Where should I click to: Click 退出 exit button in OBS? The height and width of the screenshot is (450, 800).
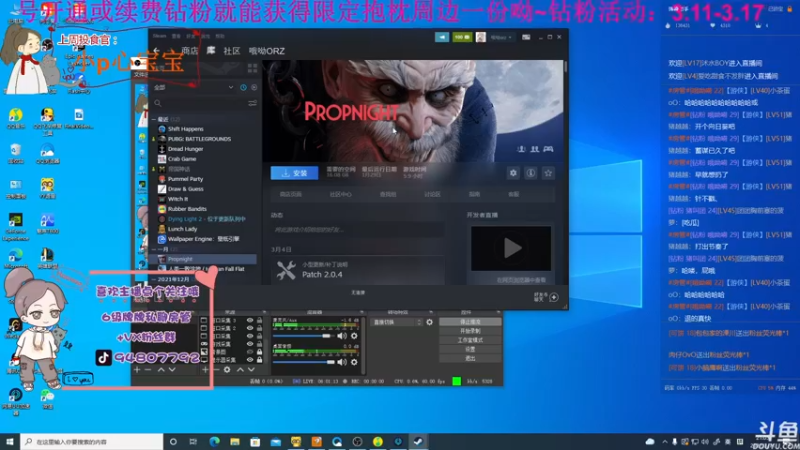[x=470, y=358]
